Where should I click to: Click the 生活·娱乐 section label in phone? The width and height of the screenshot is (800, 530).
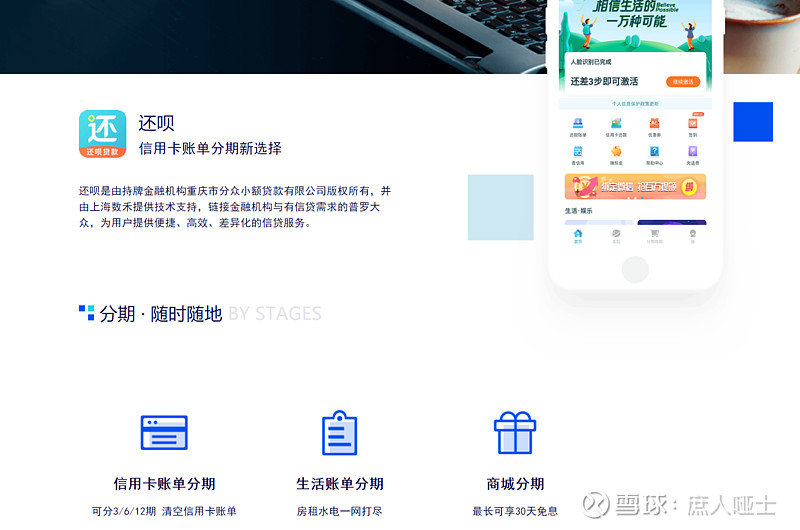point(579,211)
